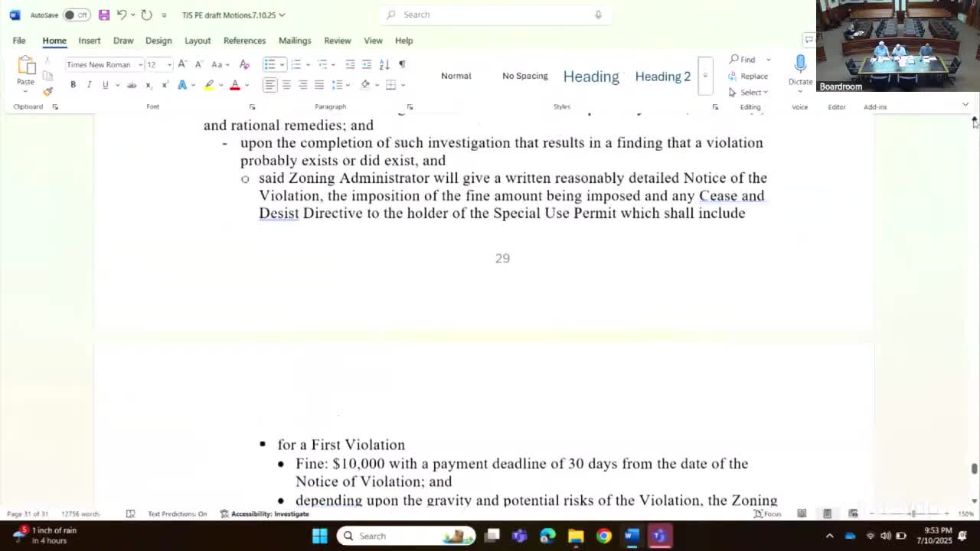Apply the Normal style

[456, 76]
